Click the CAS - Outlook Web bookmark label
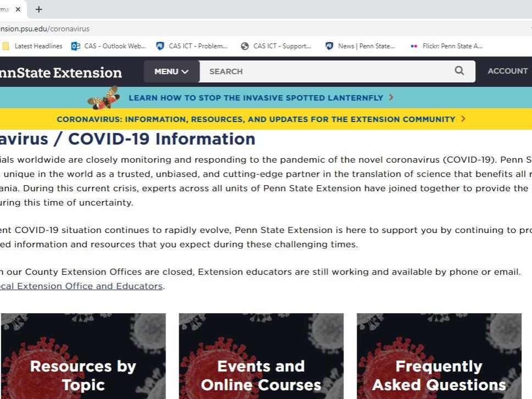The image size is (532, 399). [115, 46]
